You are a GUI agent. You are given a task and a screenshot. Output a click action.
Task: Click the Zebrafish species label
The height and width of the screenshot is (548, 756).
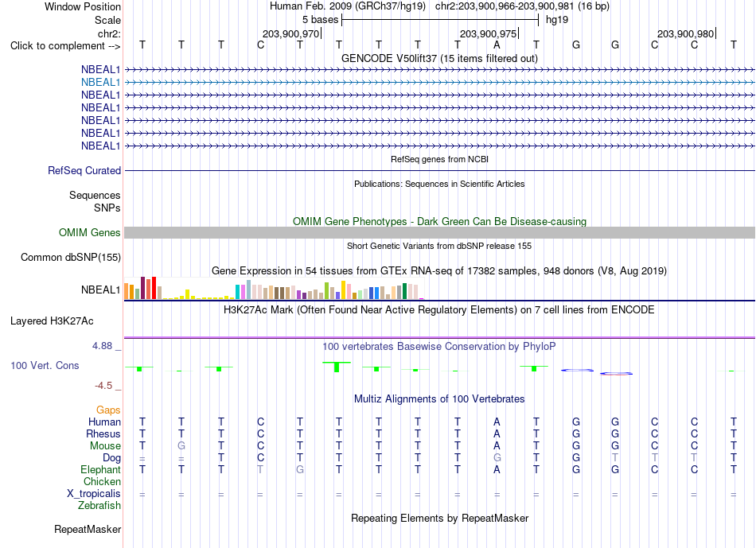tap(99, 506)
